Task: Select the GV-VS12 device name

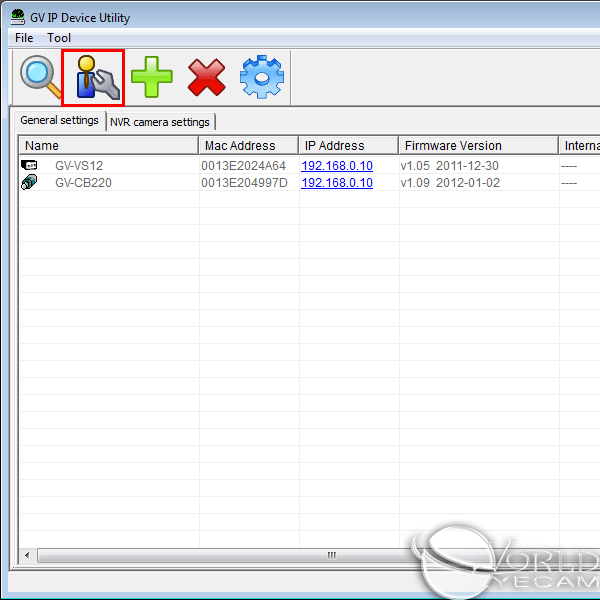Action: (79, 166)
